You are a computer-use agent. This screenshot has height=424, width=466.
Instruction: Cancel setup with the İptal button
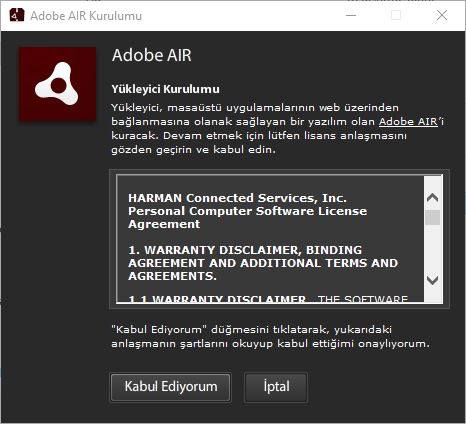pos(276,387)
